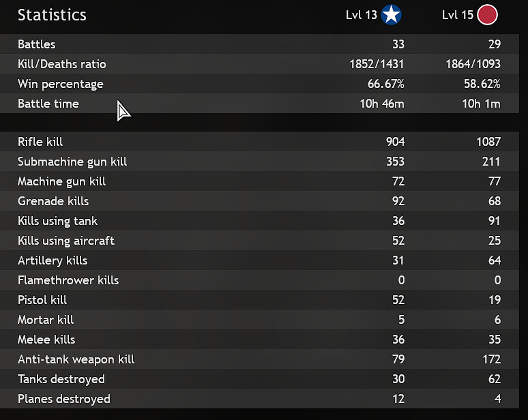The image size is (528, 420).
Task: Click the Kills using tank label
Action: click(57, 221)
